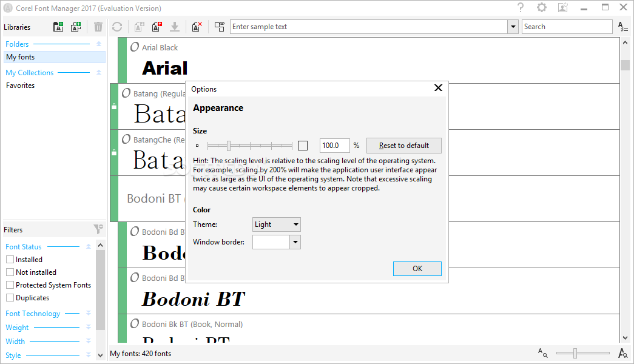
Task: Open the font list display options icon
Action: point(622,27)
